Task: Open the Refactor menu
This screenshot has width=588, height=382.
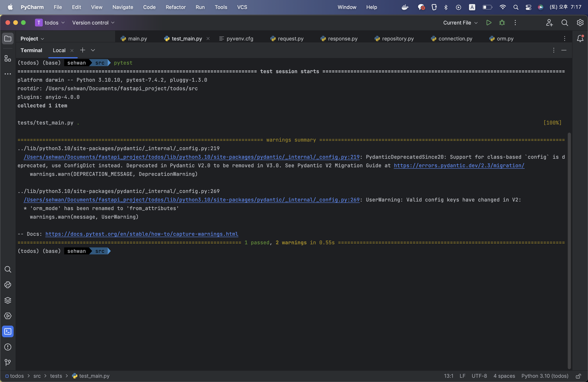Action: pyautogui.click(x=175, y=7)
